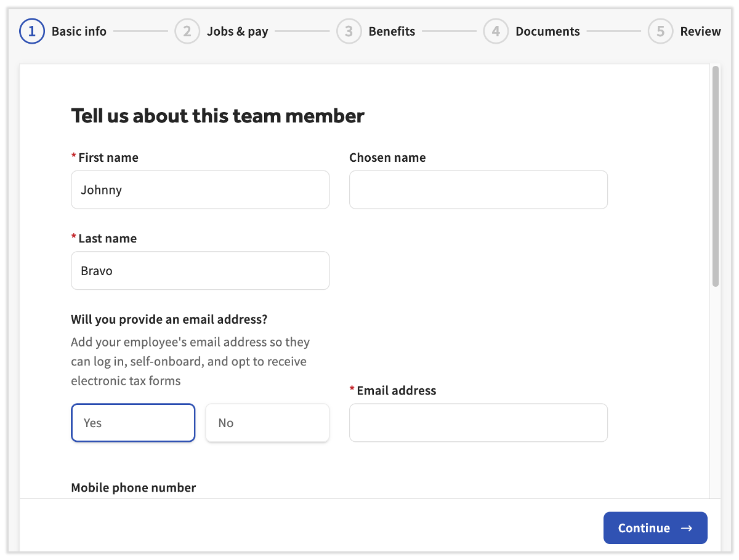Click the Basic info step label

(79, 31)
